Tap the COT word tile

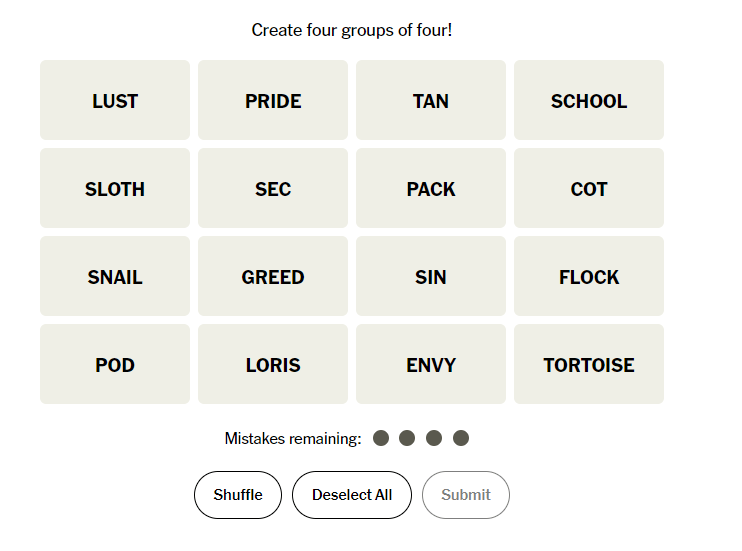click(x=589, y=188)
